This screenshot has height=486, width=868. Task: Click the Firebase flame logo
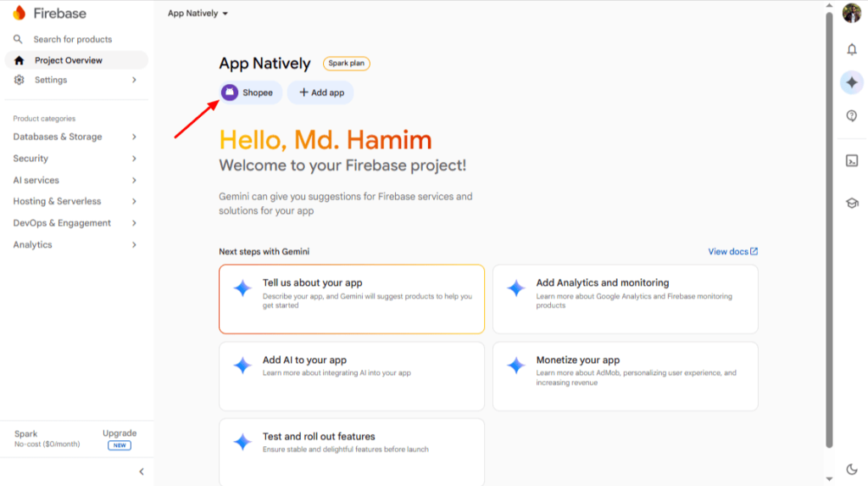click(x=19, y=13)
